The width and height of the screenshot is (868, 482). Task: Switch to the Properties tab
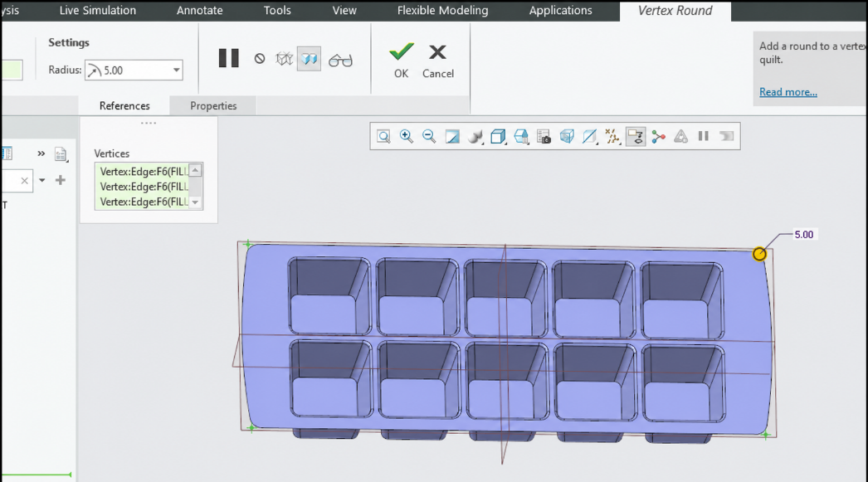click(x=213, y=105)
